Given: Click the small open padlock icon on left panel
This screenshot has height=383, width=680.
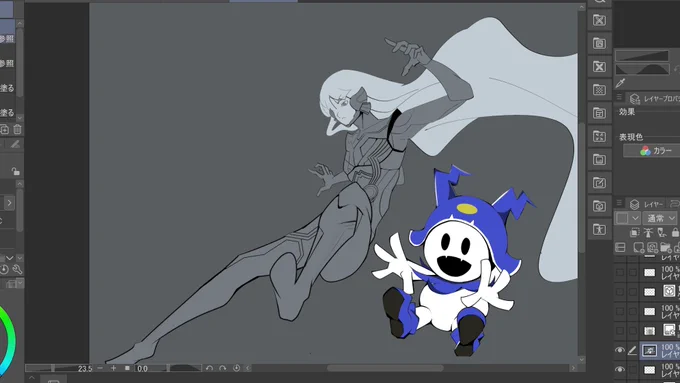Looking at the screenshot, I should point(16,171).
